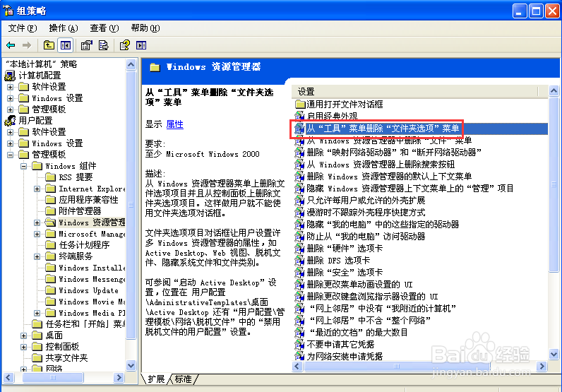Open the 属性 link
Screen dimensions: 562x392
click(175, 124)
